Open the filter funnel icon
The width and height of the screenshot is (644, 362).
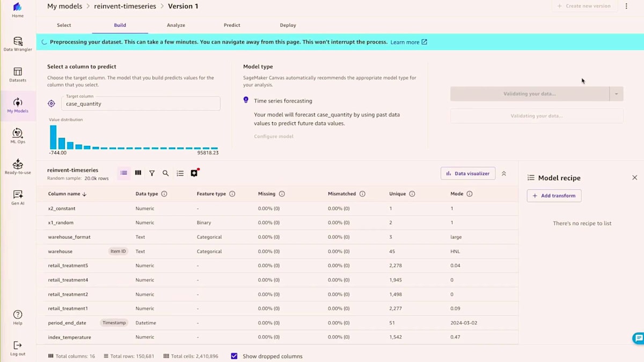[x=152, y=173]
